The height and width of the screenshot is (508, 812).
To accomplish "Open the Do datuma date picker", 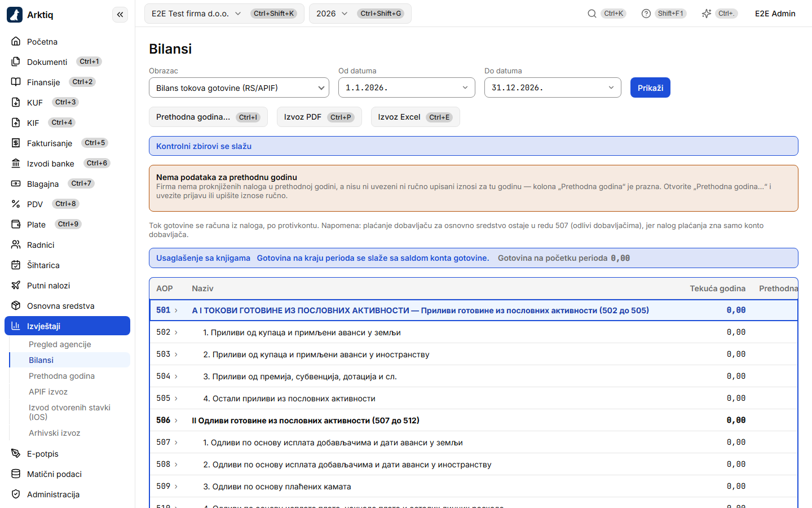I will coord(553,87).
